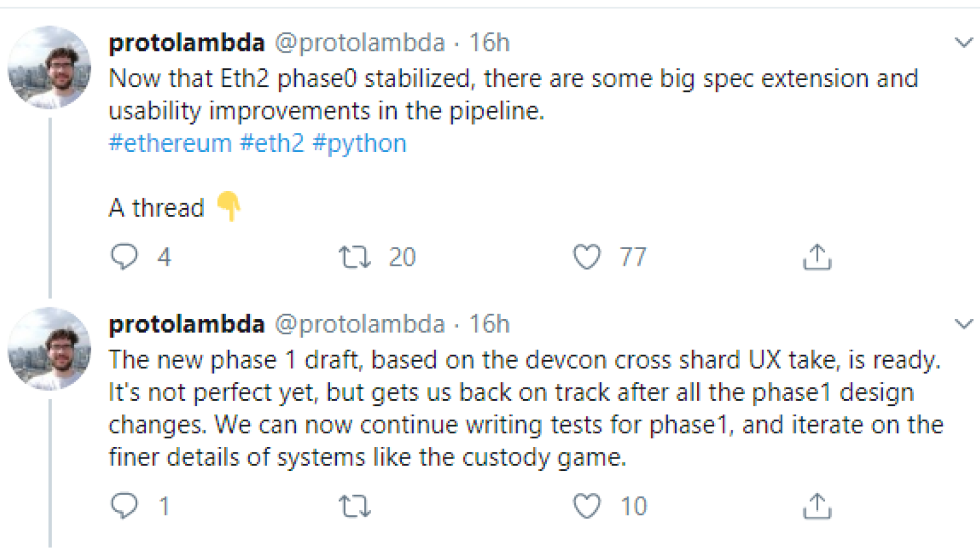
Task: Reply to the phase 1 draft tweet
Action: click(124, 506)
